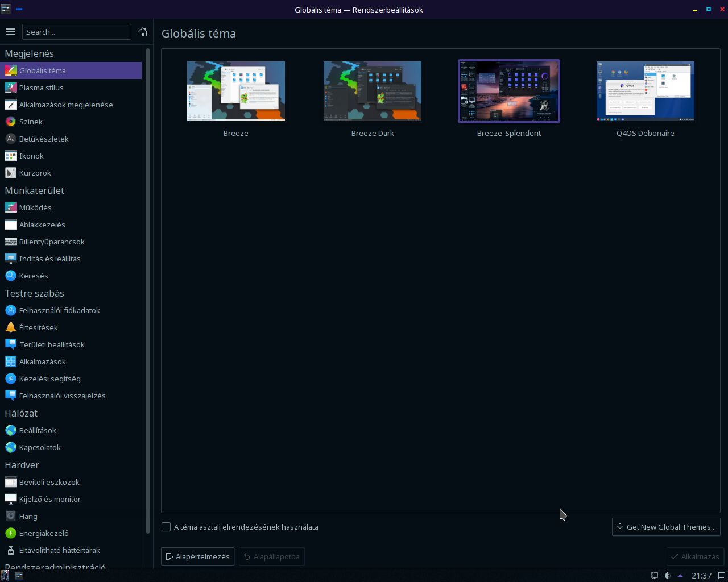Click the Energiakezelő green power icon
Image resolution: width=728 pixels, height=582 pixels.
pos(10,533)
